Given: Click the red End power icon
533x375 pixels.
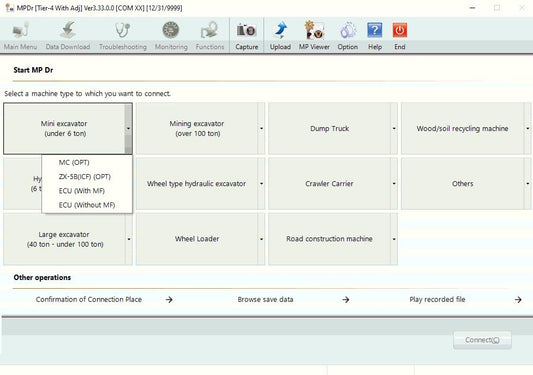Looking at the screenshot, I should (400, 30).
